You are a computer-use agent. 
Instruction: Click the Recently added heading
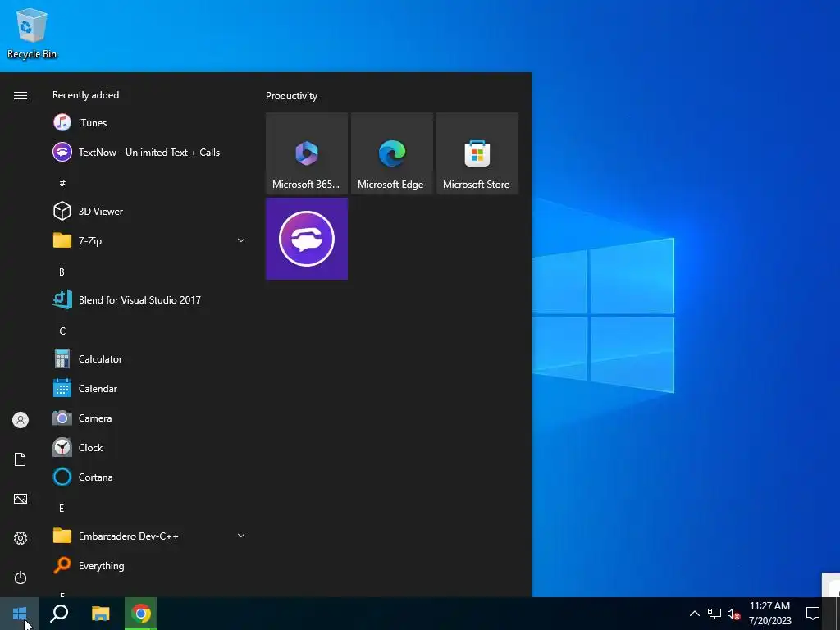(x=85, y=95)
